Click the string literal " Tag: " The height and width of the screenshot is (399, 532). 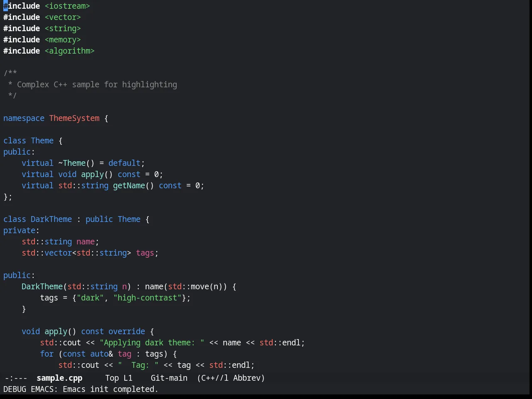[138, 365]
